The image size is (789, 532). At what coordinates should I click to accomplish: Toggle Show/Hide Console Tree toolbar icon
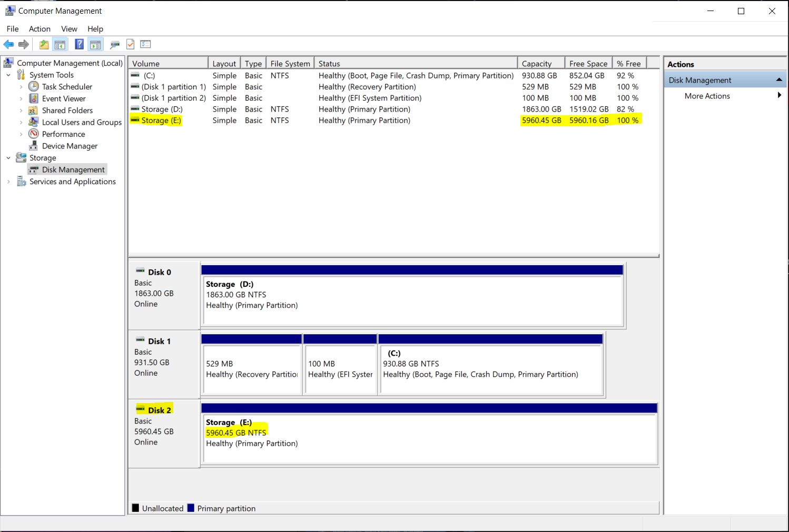60,45
